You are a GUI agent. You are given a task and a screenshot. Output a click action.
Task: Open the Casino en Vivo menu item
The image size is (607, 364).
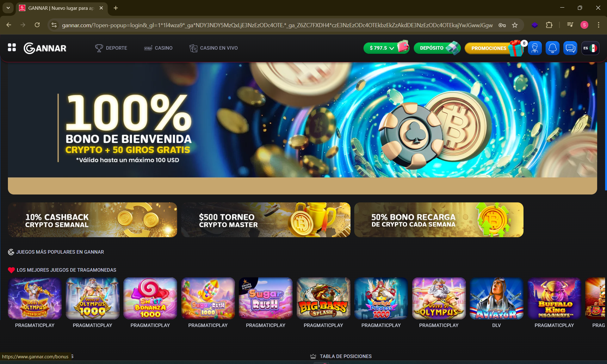[x=214, y=48]
